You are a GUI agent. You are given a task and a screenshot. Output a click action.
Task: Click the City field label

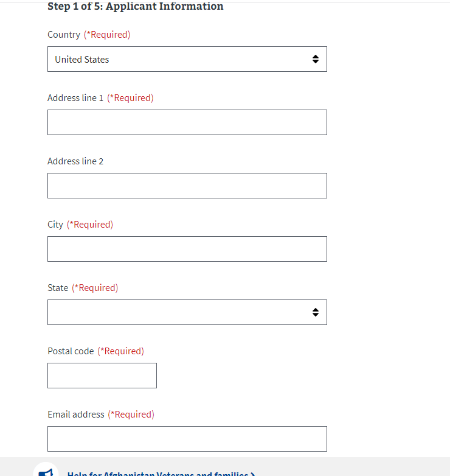point(55,225)
